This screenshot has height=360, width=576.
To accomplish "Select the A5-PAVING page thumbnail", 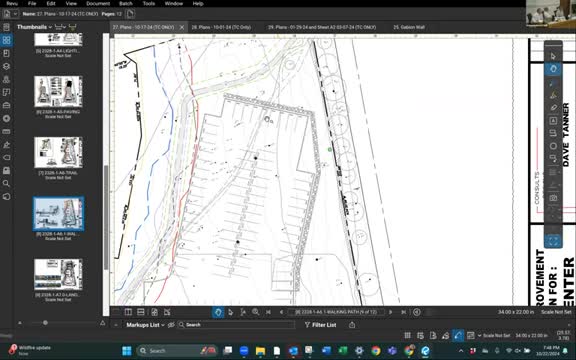I will pos(58,91).
